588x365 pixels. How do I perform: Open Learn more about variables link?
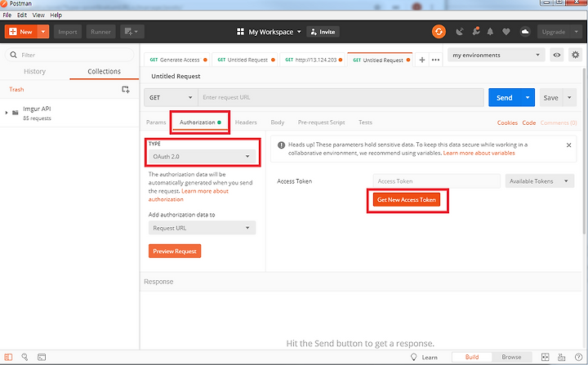pyautogui.click(x=479, y=153)
